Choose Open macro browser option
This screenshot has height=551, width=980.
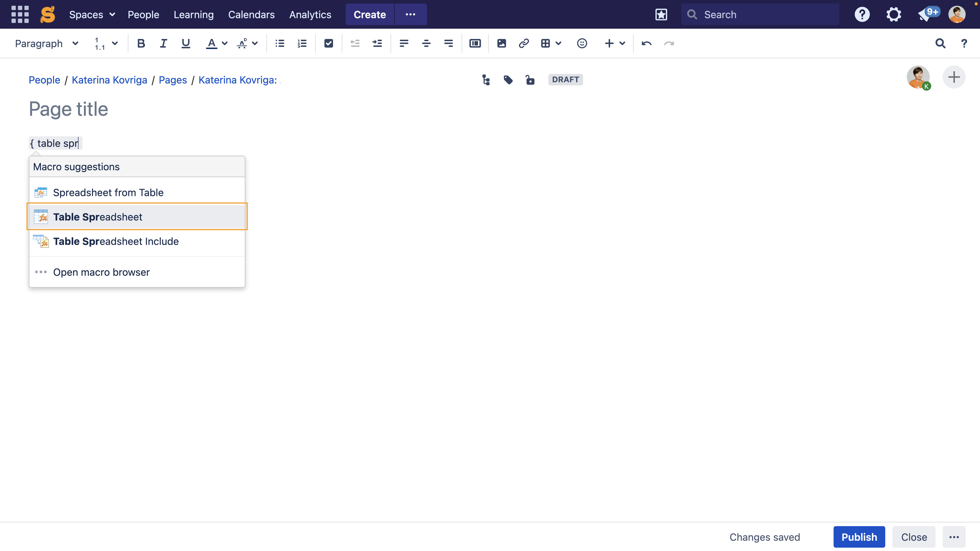[101, 272]
